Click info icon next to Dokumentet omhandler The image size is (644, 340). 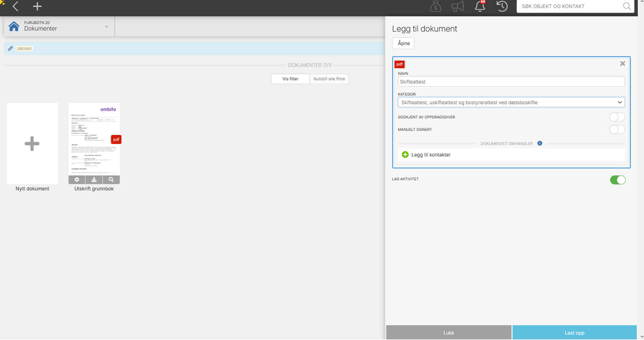click(540, 143)
